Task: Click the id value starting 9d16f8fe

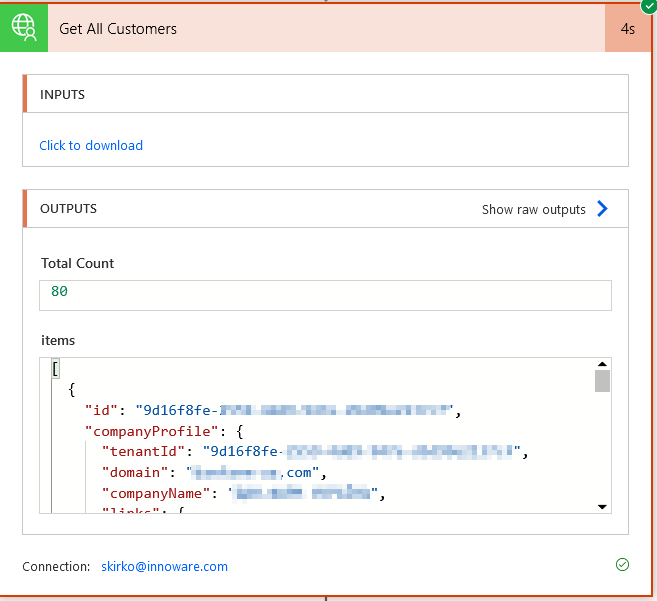Action: click(x=295, y=410)
